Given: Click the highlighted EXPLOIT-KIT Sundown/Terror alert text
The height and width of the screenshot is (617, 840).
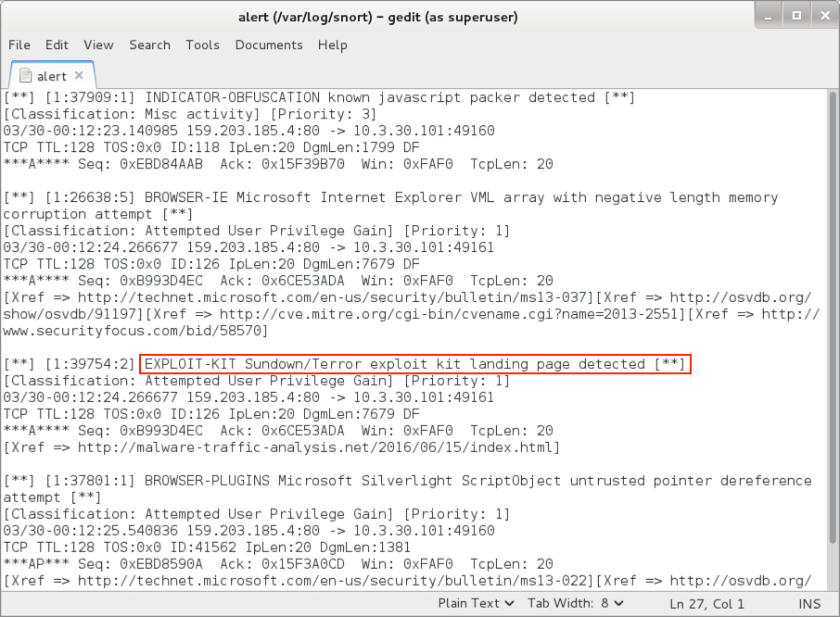Looking at the screenshot, I should [414, 364].
